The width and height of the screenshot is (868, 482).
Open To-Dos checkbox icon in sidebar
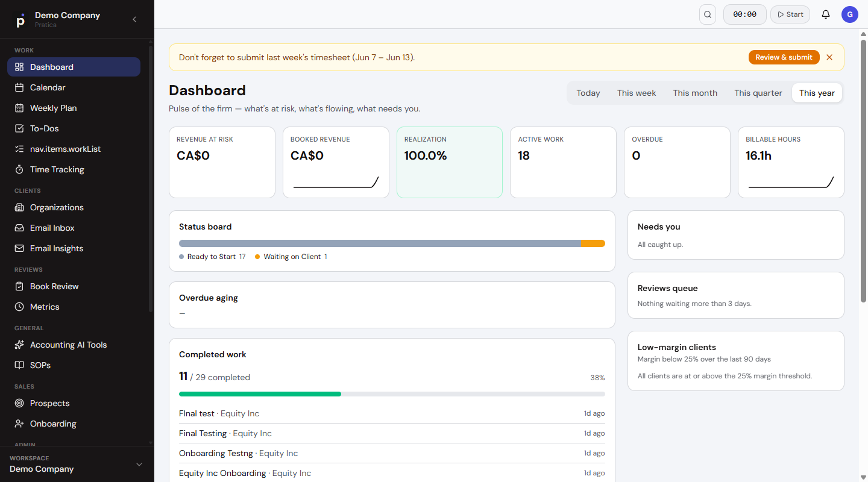(19, 128)
